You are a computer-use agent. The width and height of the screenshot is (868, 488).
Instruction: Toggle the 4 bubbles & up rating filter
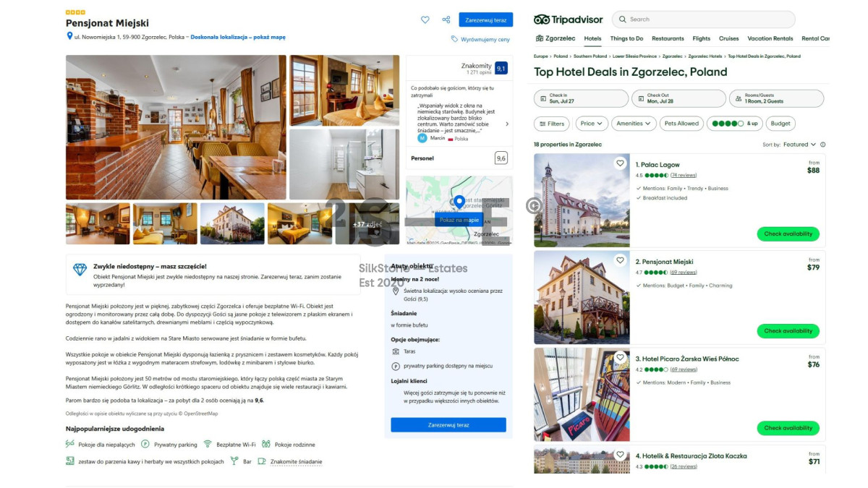pyautogui.click(x=734, y=124)
